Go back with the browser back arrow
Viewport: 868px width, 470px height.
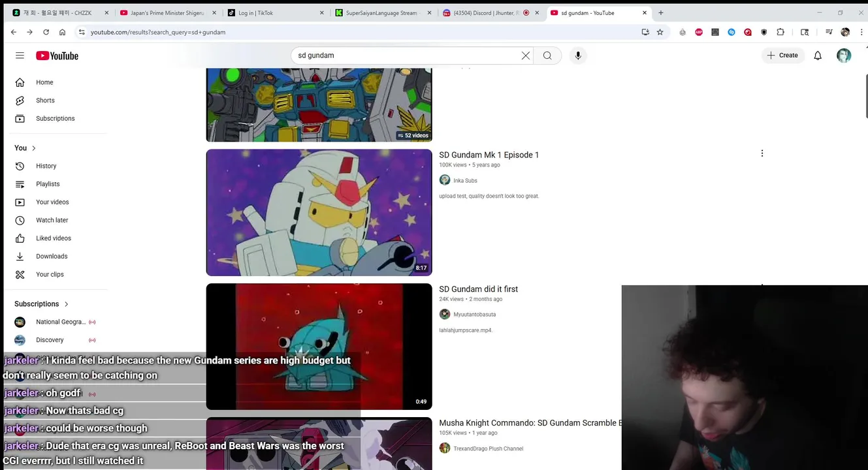(x=14, y=32)
